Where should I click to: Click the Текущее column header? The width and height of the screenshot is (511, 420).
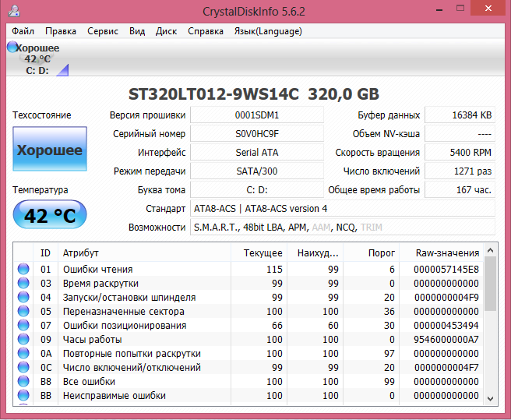pyautogui.click(x=259, y=252)
